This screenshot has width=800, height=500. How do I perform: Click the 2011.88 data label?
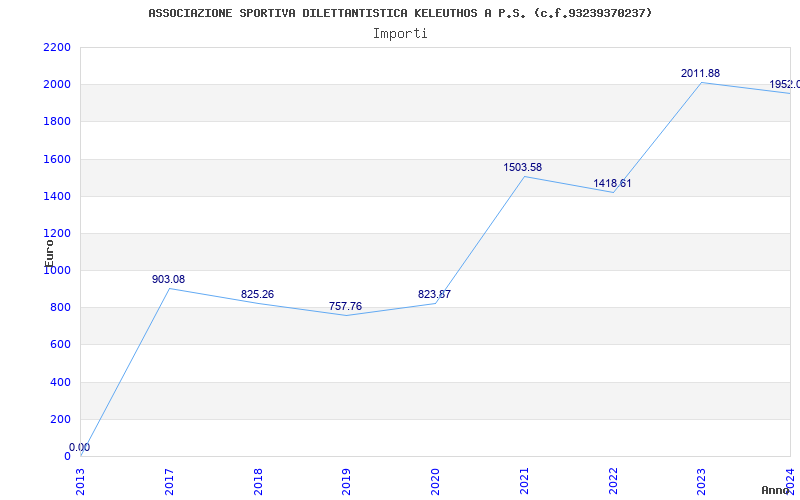tap(700, 73)
